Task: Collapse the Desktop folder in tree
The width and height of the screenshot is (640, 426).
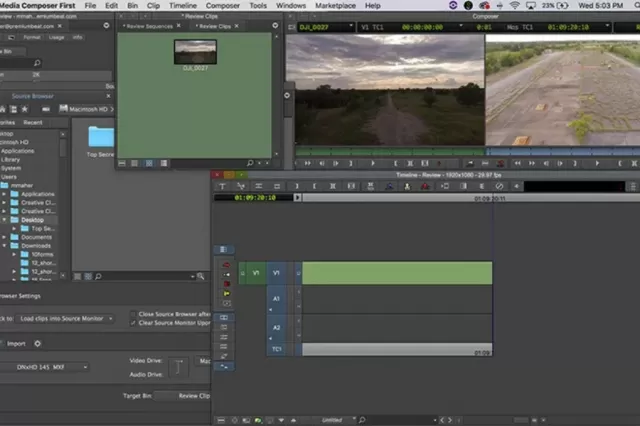Action: pyautogui.click(x=4, y=220)
